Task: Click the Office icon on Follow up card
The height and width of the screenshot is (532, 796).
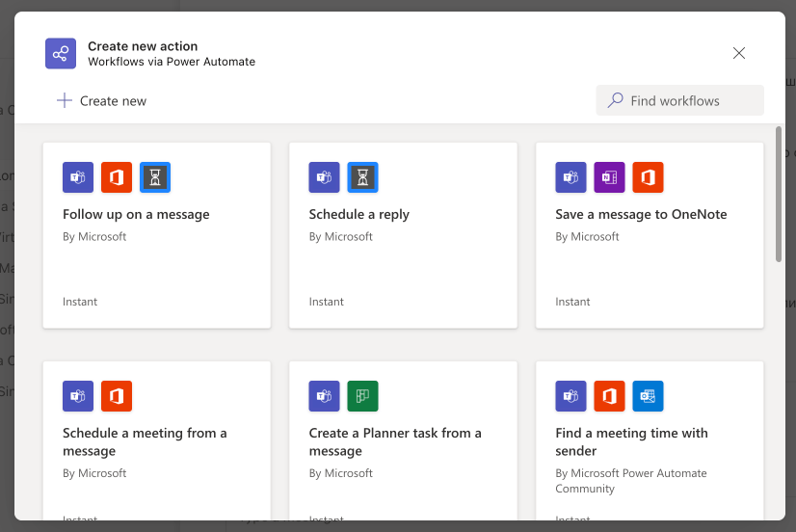Action: point(117,177)
